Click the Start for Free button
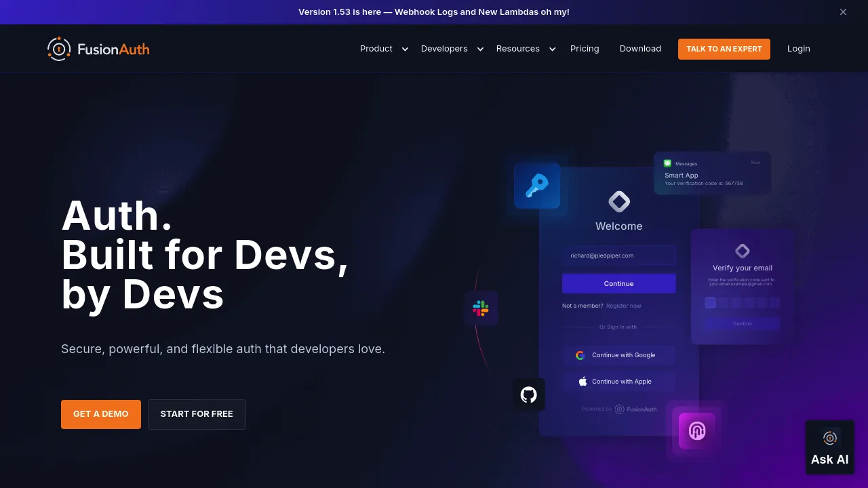This screenshot has height=488, width=868. (x=197, y=414)
